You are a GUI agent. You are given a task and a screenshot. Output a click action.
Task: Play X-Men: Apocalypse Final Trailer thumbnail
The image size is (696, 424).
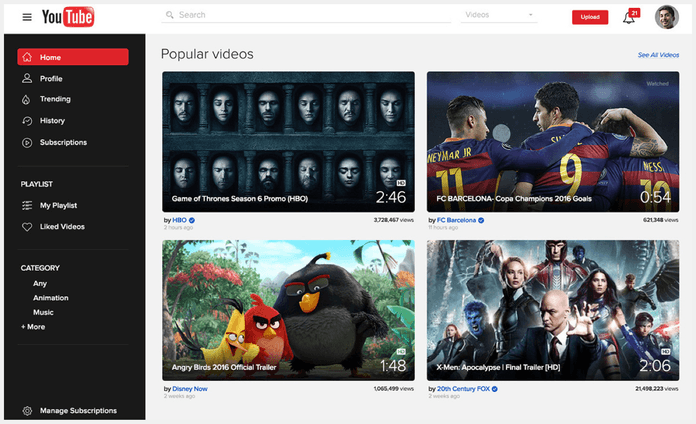coord(553,310)
